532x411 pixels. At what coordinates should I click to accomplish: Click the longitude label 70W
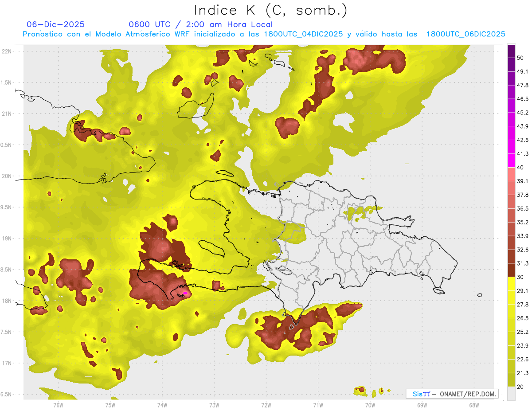click(x=370, y=405)
